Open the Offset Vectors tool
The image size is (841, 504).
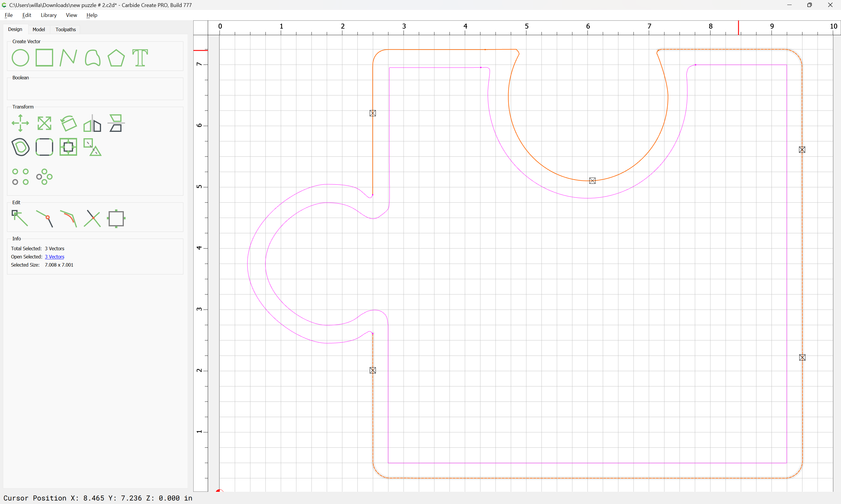pos(20,147)
